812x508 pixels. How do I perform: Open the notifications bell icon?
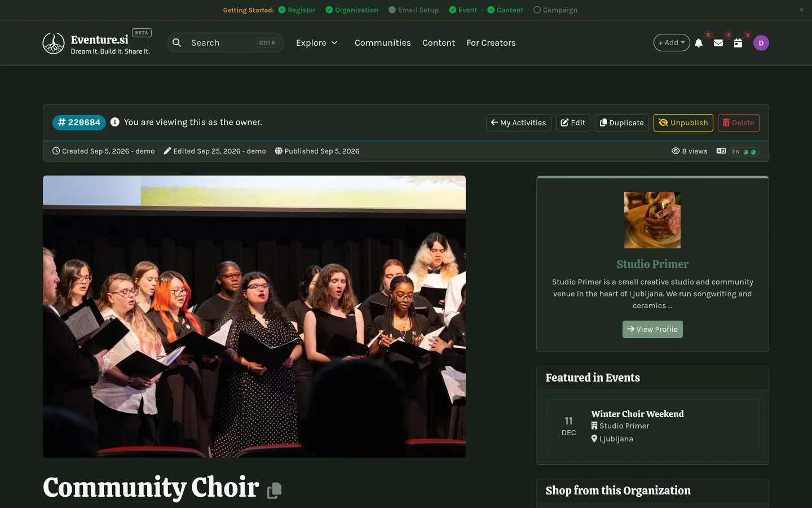click(x=699, y=43)
